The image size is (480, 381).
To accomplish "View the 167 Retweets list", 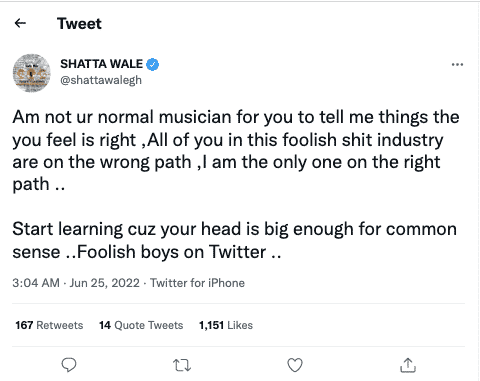I will (x=49, y=325).
